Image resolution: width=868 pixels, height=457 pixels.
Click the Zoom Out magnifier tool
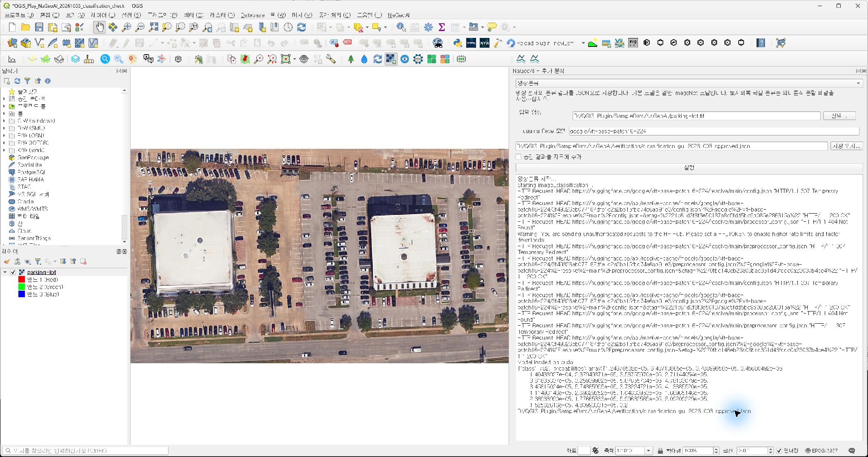point(140,27)
